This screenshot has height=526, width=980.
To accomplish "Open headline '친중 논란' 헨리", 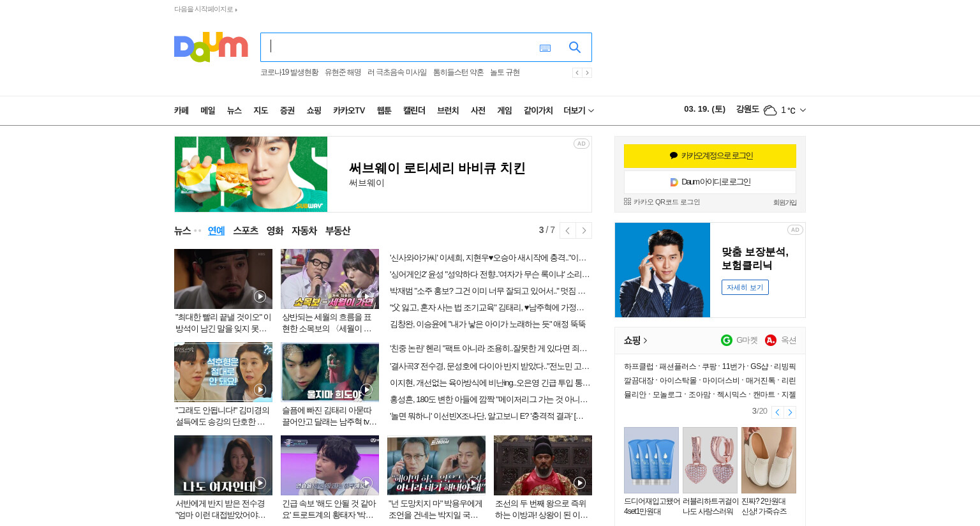I will [x=488, y=349].
